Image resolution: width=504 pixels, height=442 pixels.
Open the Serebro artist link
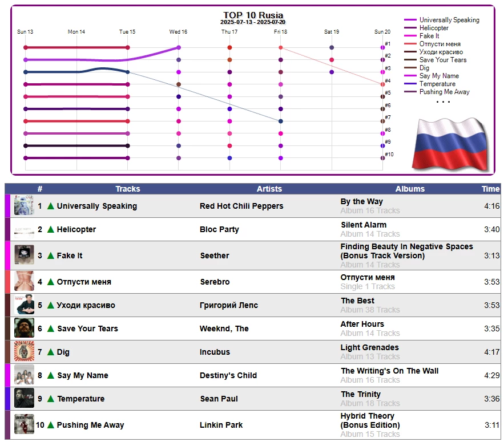click(215, 282)
